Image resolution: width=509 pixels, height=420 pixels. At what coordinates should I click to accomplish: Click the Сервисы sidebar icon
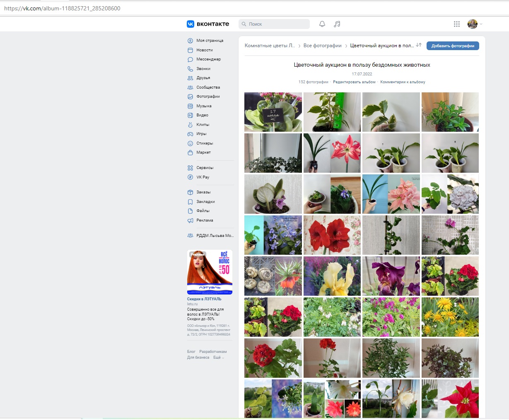click(191, 168)
